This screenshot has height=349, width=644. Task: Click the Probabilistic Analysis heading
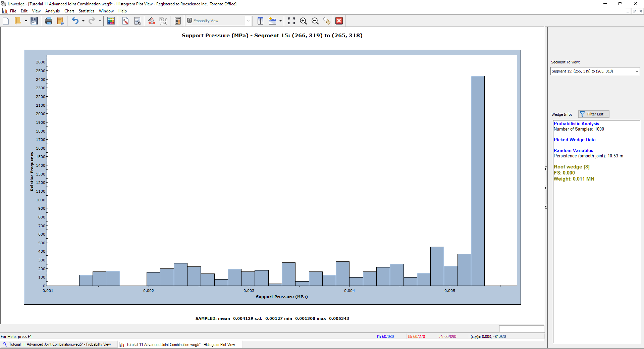[576, 123]
